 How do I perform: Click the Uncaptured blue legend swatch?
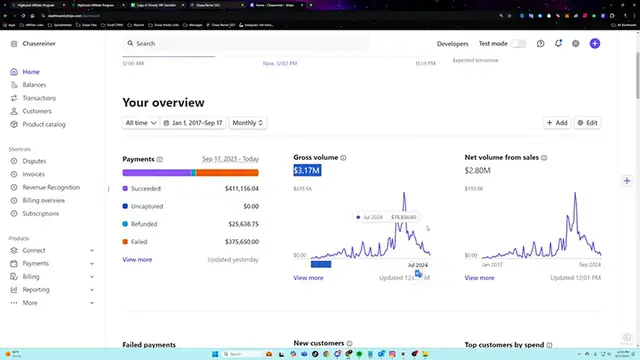pyautogui.click(x=125, y=206)
